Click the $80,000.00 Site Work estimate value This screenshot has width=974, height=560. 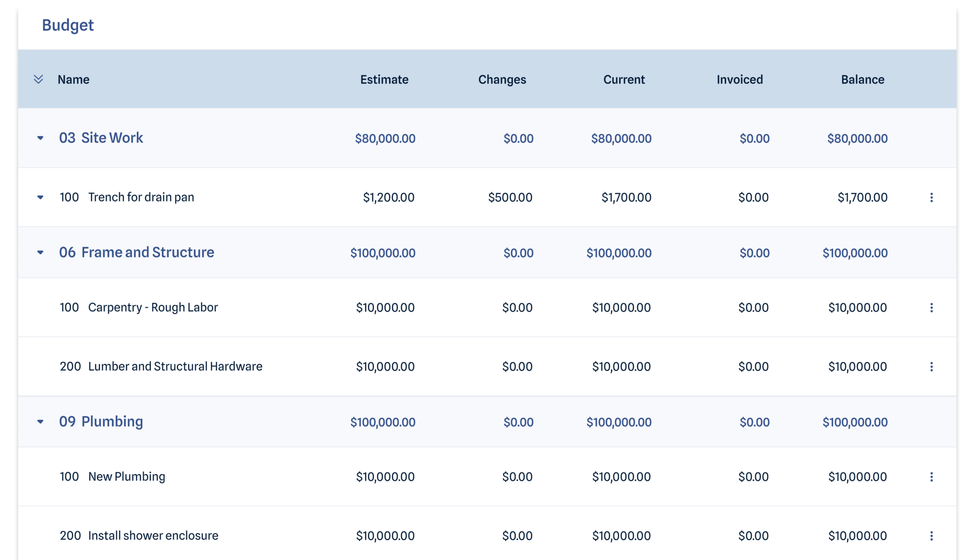pyautogui.click(x=384, y=138)
